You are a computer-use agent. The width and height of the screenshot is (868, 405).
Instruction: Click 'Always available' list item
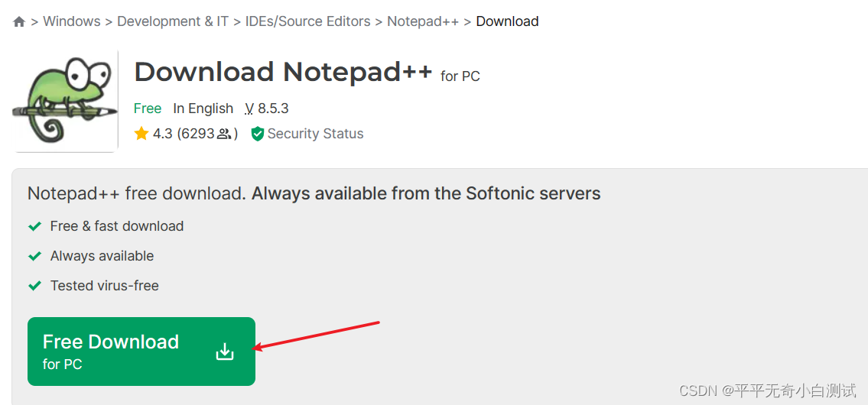point(102,256)
